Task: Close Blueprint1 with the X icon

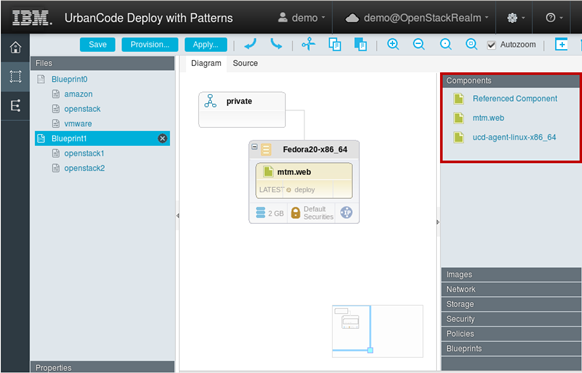Action: click(x=163, y=138)
